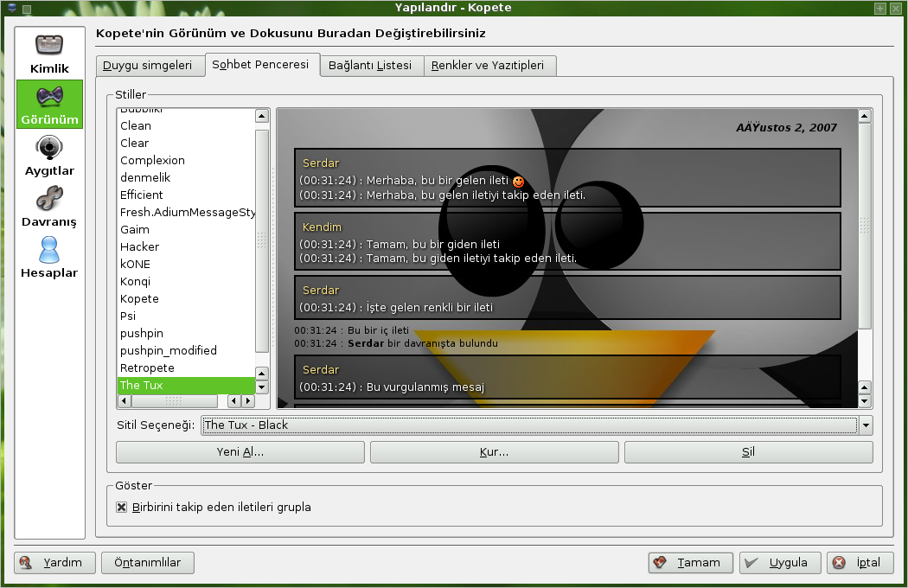Click the İptal cancel button
Viewport: 908px width, 588px height.
[860, 563]
